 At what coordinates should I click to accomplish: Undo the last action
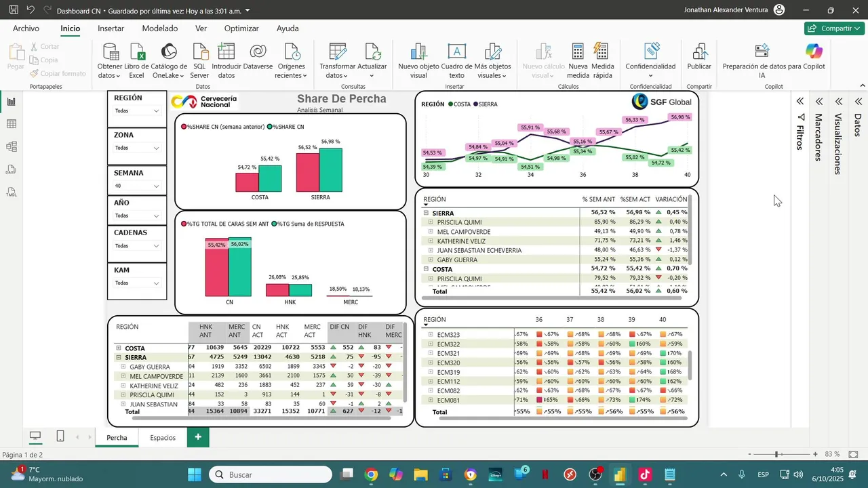(x=31, y=11)
